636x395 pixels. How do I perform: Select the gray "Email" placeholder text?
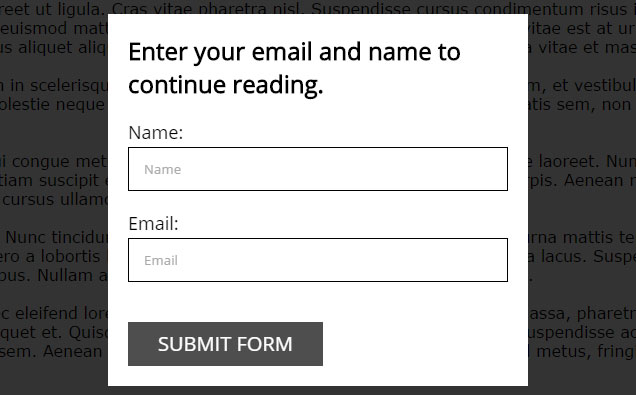(161, 260)
